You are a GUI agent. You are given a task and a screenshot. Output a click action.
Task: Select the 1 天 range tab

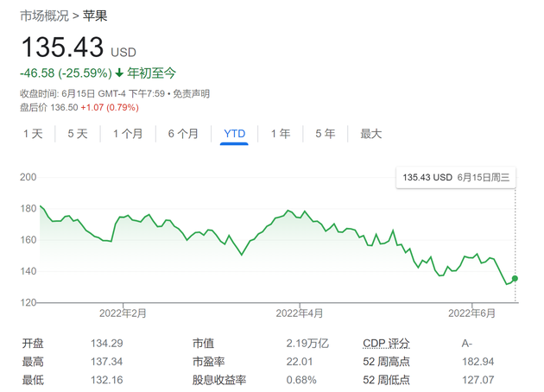(x=33, y=134)
